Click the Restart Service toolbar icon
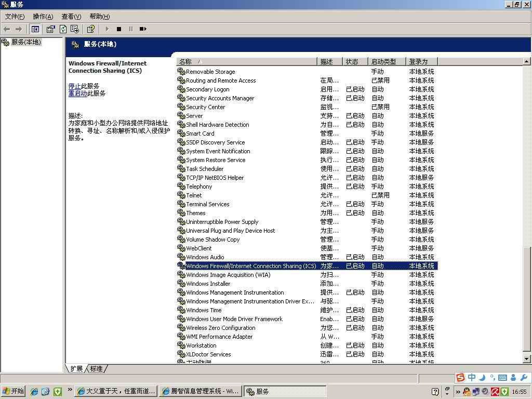This screenshot has height=399, width=532. [x=143, y=29]
